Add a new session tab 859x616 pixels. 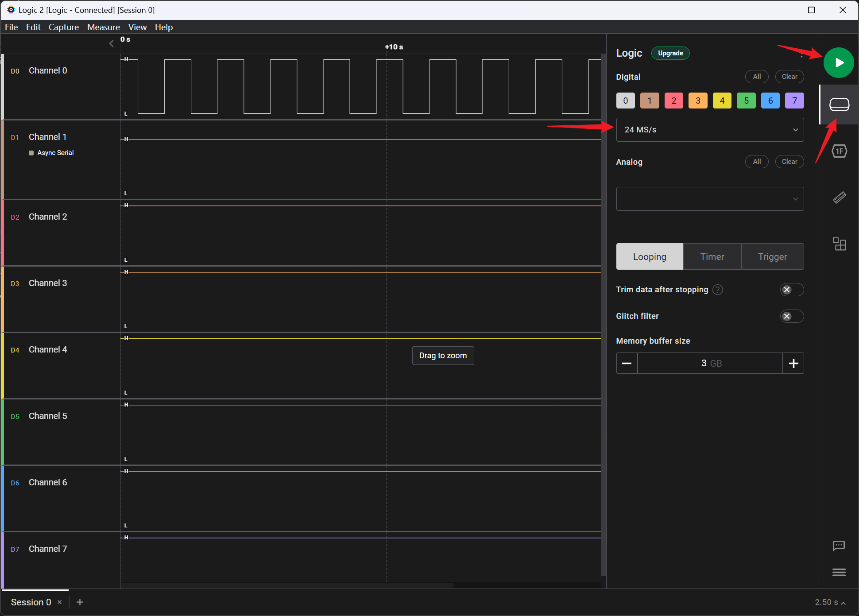pyautogui.click(x=80, y=602)
